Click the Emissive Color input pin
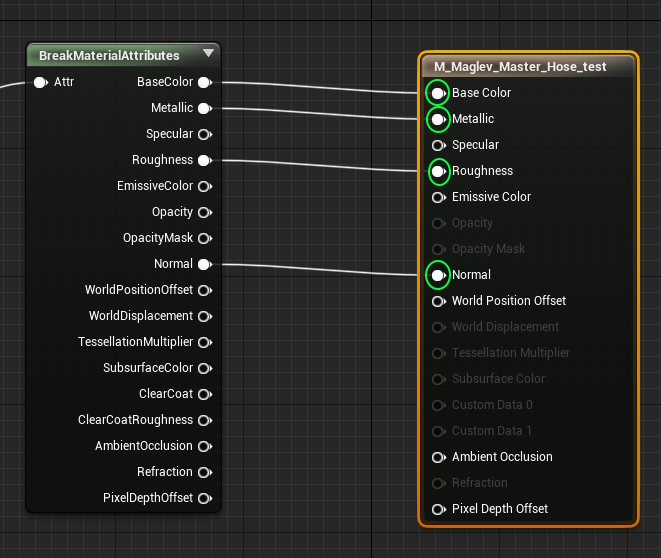 [x=437, y=197]
